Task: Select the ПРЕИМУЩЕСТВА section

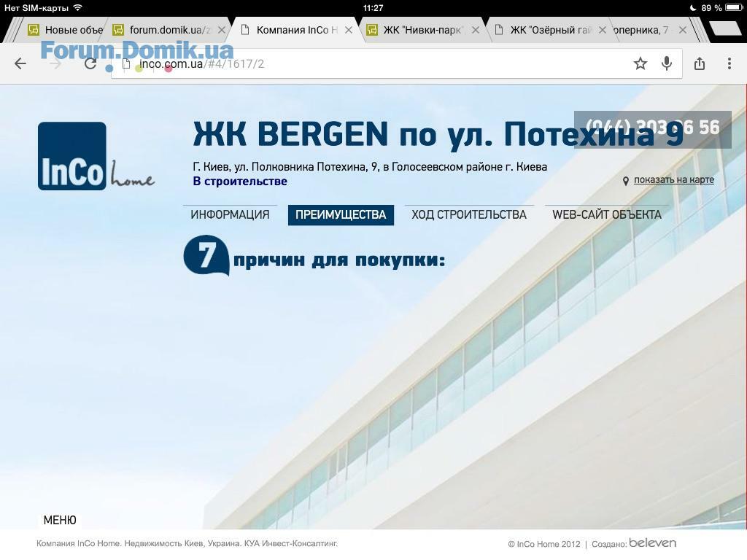Action: tap(341, 215)
